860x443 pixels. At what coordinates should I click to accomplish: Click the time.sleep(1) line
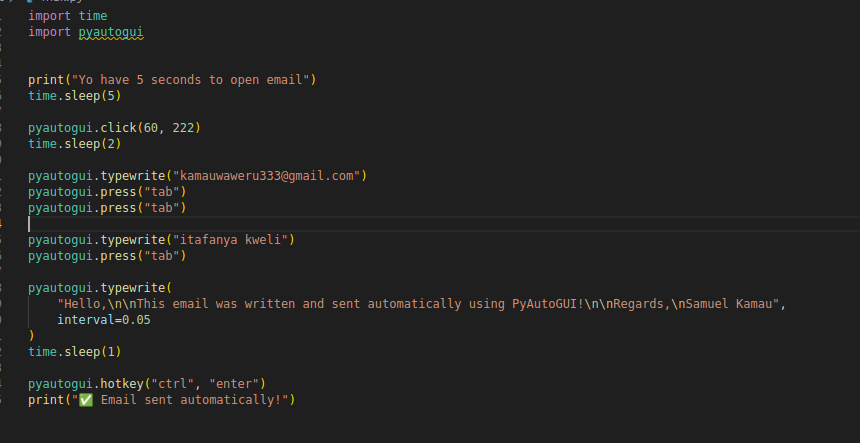point(75,351)
